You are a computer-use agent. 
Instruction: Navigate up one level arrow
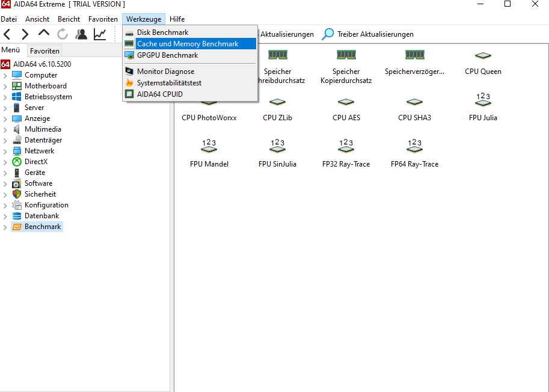click(x=44, y=33)
